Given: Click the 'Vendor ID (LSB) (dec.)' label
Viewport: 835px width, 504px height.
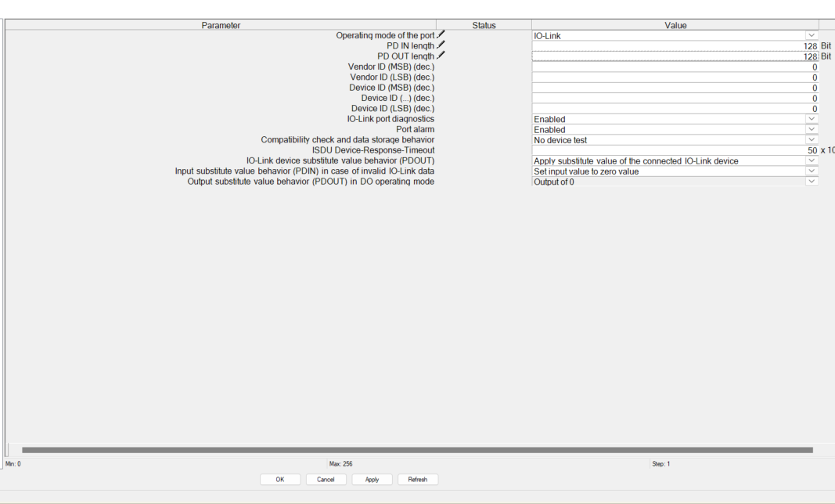Looking at the screenshot, I should click(x=393, y=77).
